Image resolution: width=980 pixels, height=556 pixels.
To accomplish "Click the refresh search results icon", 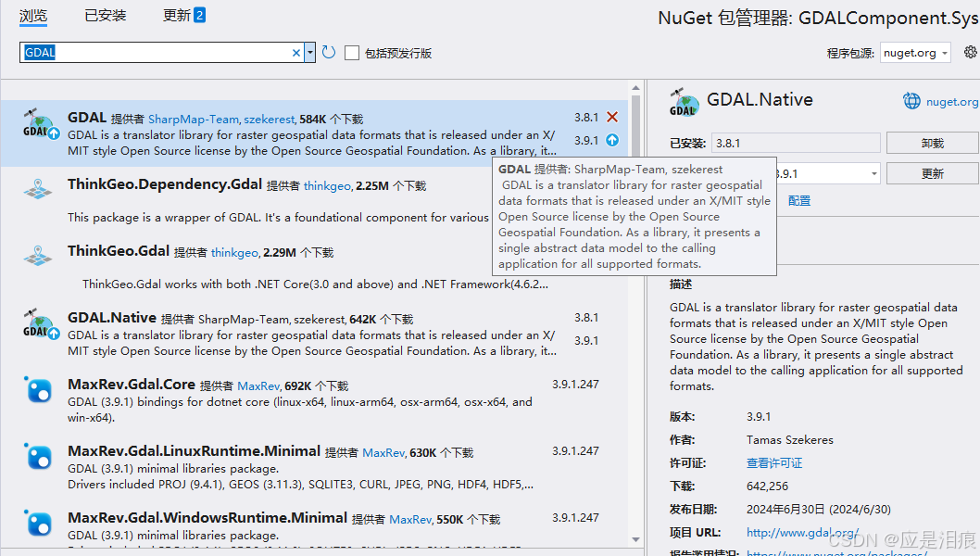I will pyautogui.click(x=329, y=53).
